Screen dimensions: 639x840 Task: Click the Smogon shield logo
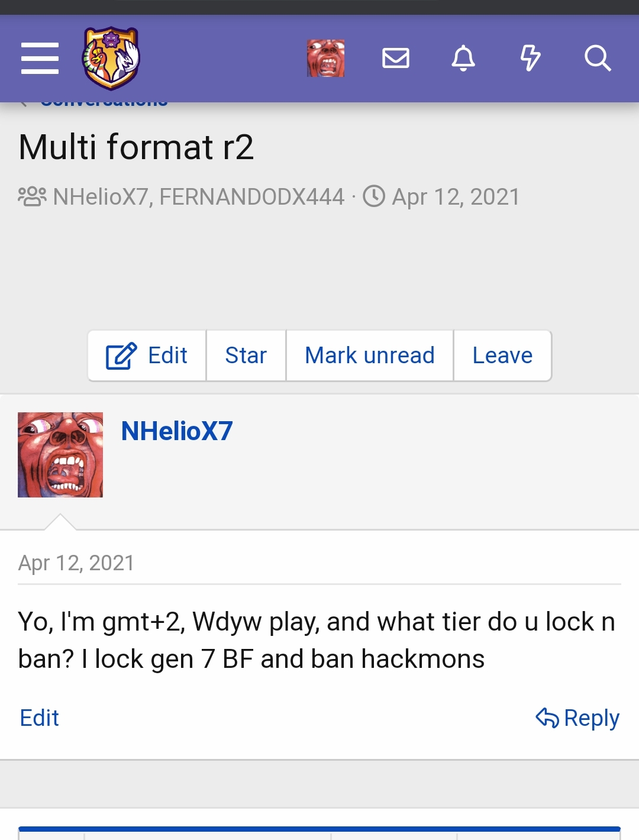(x=111, y=58)
